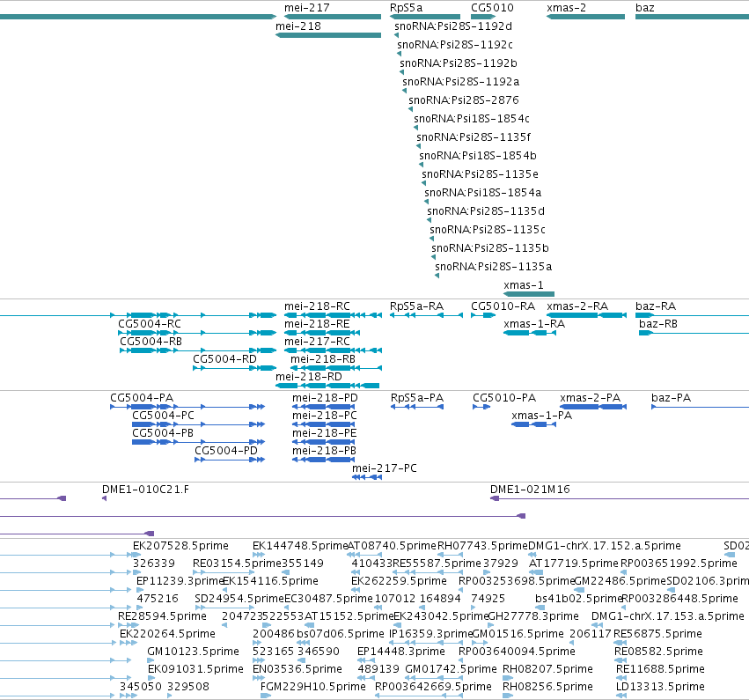
Task: Click snoRNA:Psi18S-1854a label
Action: point(483,193)
